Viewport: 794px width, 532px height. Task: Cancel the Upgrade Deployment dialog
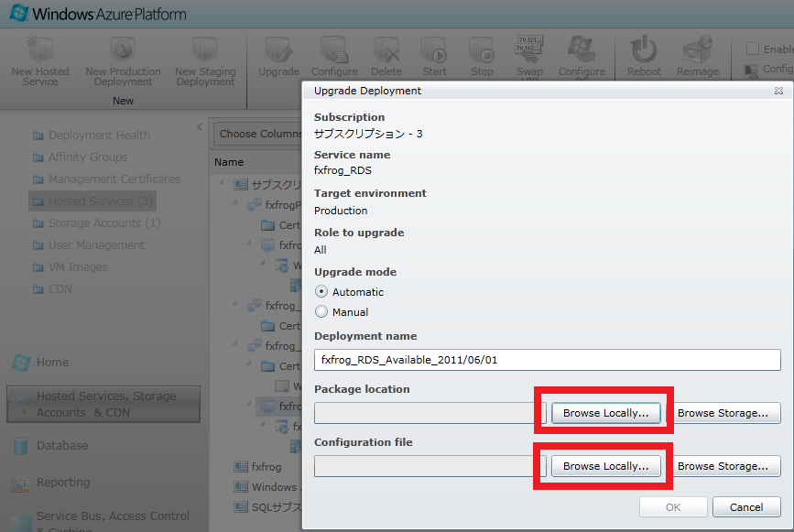(x=746, y=507)
